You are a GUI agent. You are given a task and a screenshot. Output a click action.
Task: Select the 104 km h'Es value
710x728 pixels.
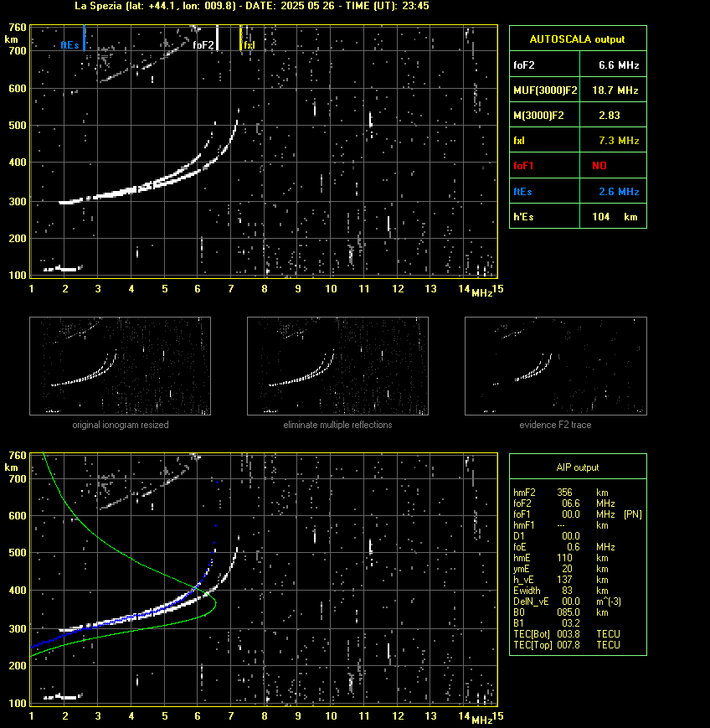tap(615, 216)
